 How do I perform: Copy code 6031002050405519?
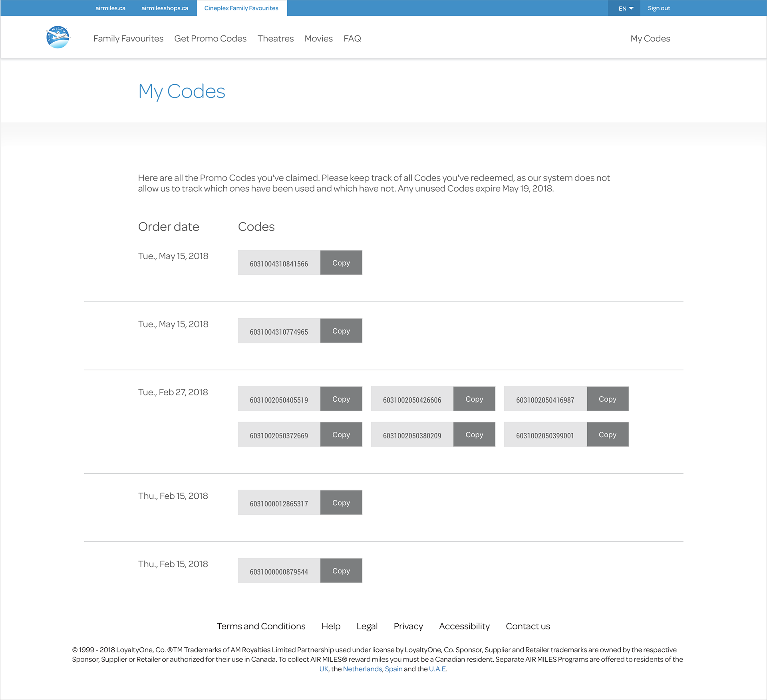point(341,399)
